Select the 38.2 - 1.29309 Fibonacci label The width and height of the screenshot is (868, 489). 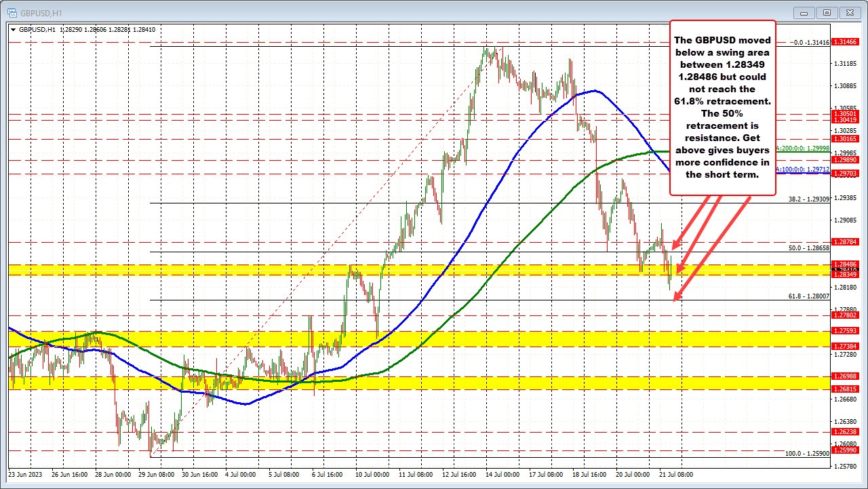click(809, 199)
